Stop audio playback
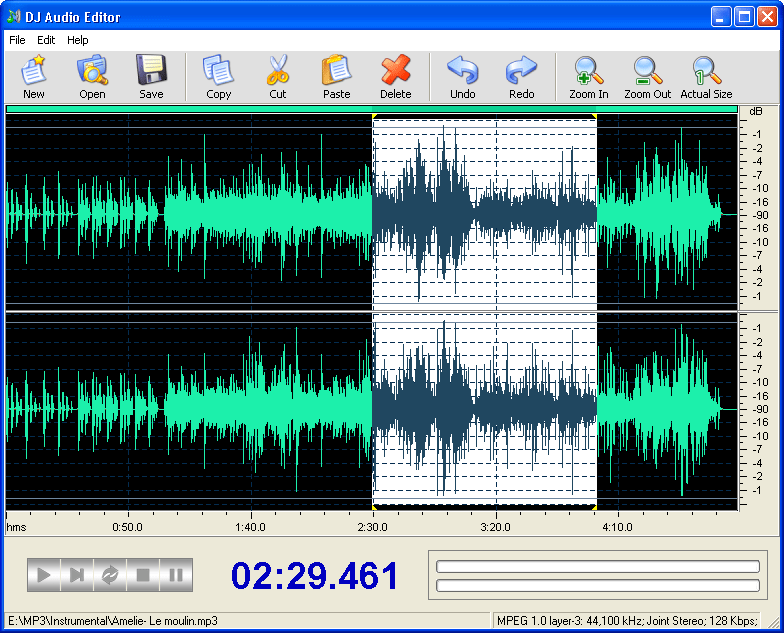The width and height of the screenshot is (784, 633). tap(143, 575)
